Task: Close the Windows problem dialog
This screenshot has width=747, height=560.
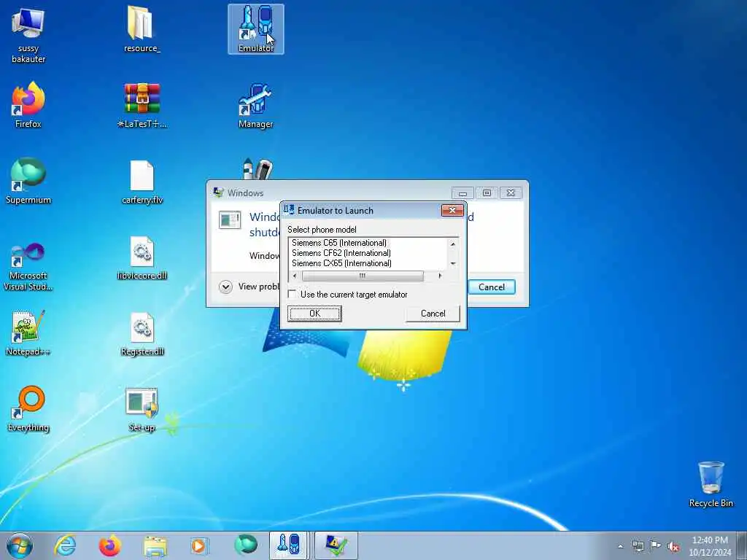Action: pyautogui.click(x=511, y=192)
